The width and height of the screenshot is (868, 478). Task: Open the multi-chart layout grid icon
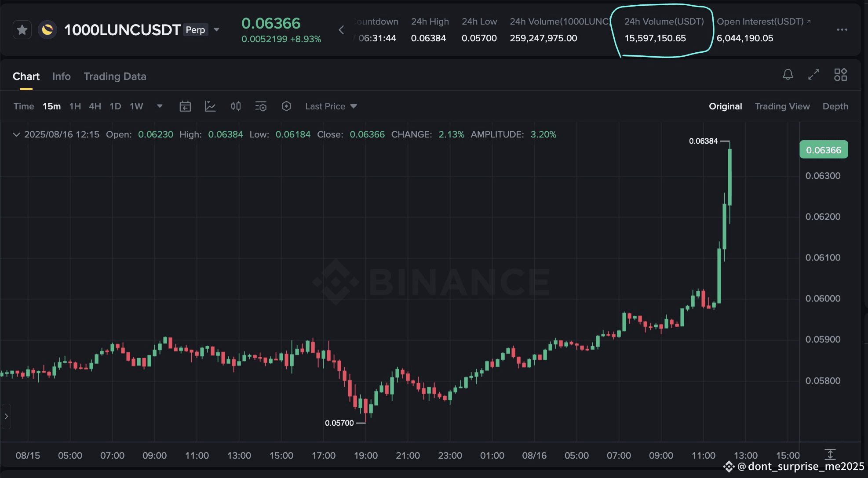(840, 75)
